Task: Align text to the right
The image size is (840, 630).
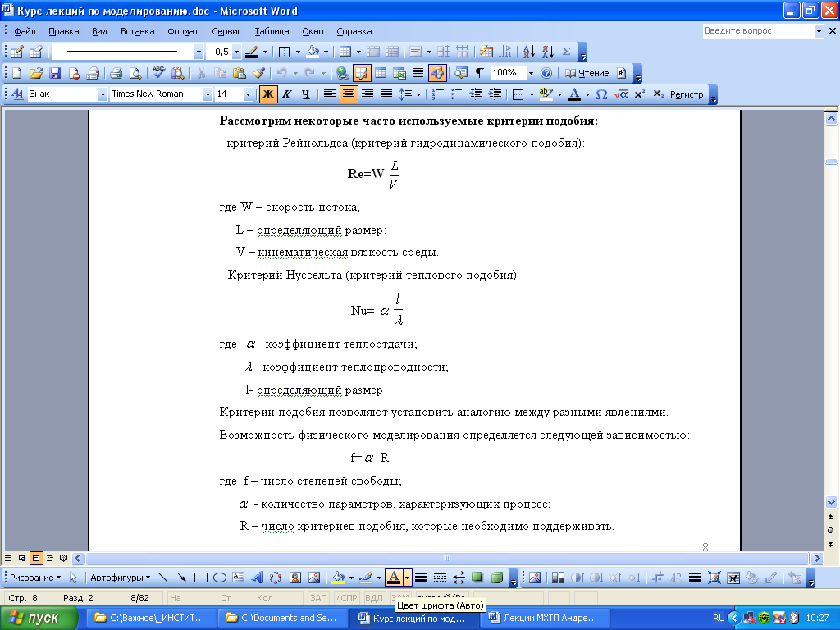Action: [x=367, y=94]
